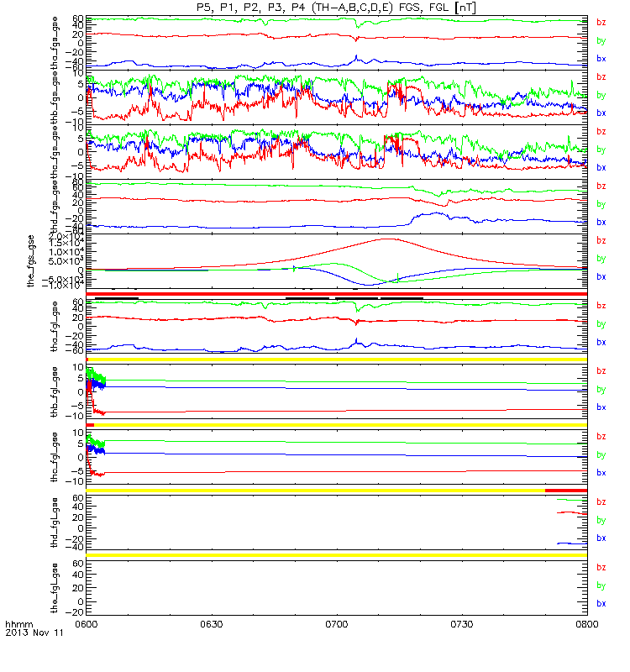Click bz legend of the_fgl_gse panel

(x=601, y=568)
